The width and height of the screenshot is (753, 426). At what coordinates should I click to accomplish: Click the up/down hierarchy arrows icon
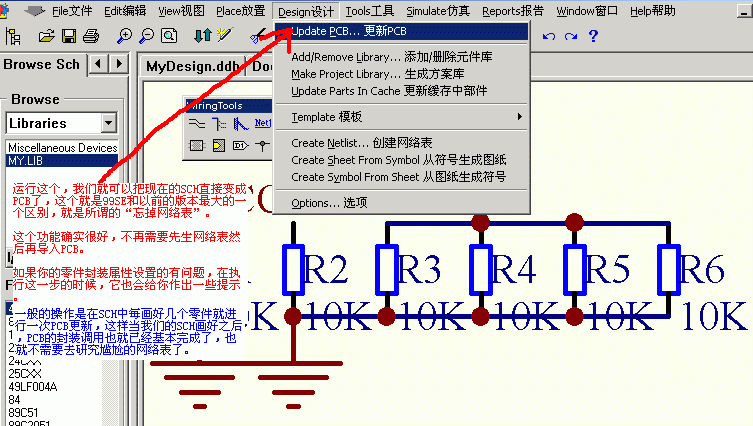(203, 35)
